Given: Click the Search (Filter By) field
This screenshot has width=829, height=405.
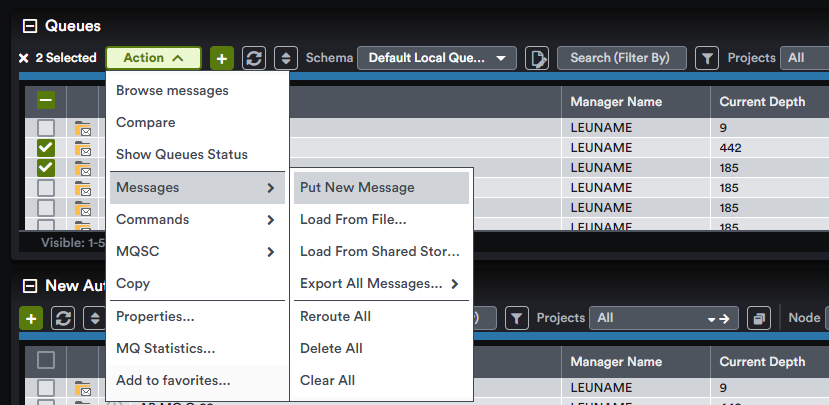Looking at the screenshot, I should coord(622,58).
